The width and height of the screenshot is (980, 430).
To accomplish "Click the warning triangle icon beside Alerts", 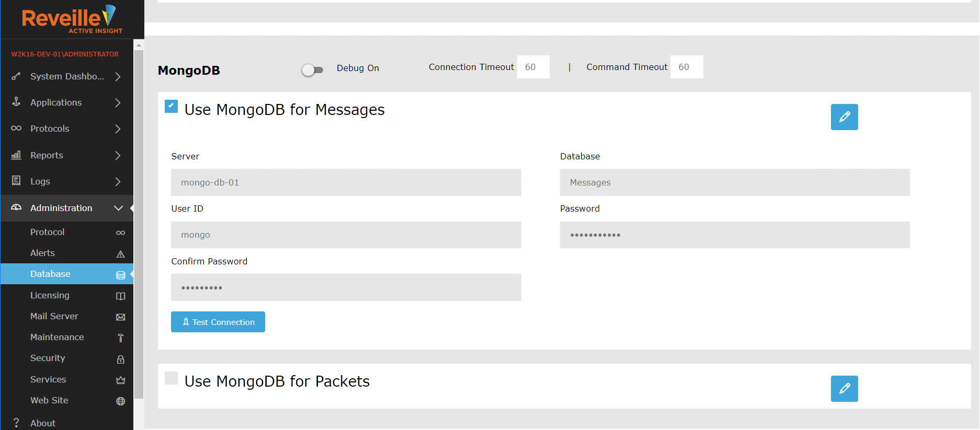I will (x=120, y=254).
